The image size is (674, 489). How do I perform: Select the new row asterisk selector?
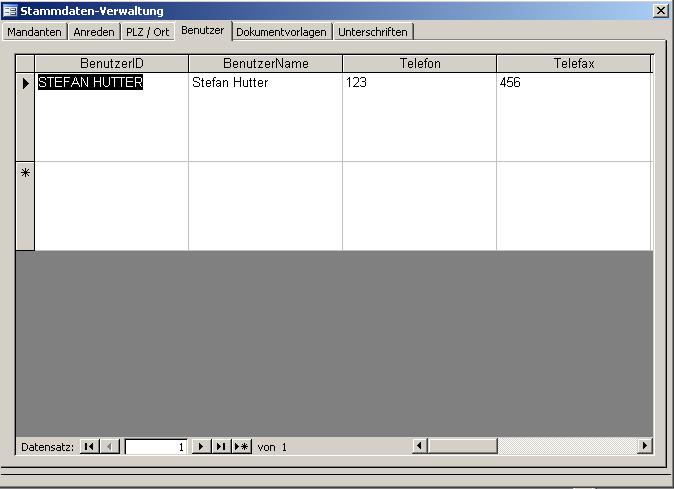tap(25, 173)
